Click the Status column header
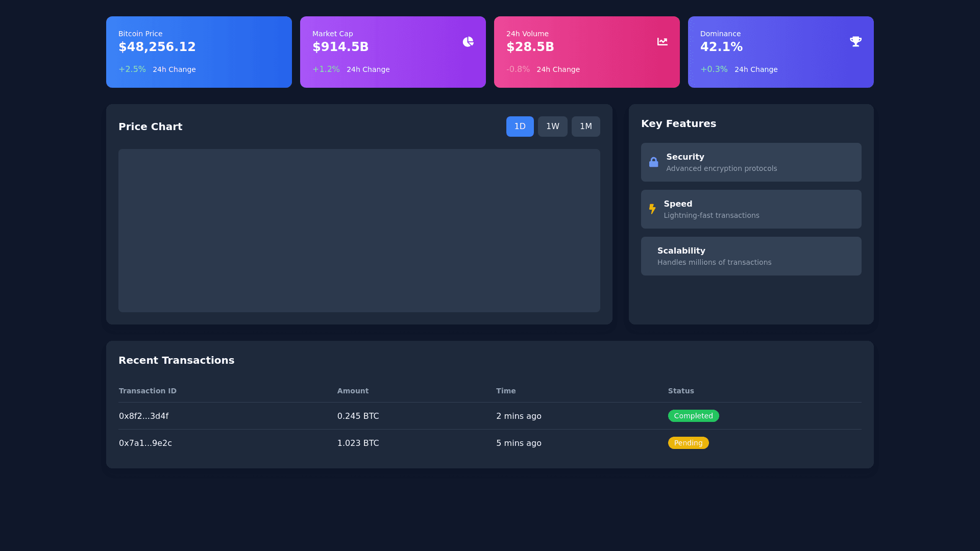Viewport: 980px width, 551px height. click(681, 391)
